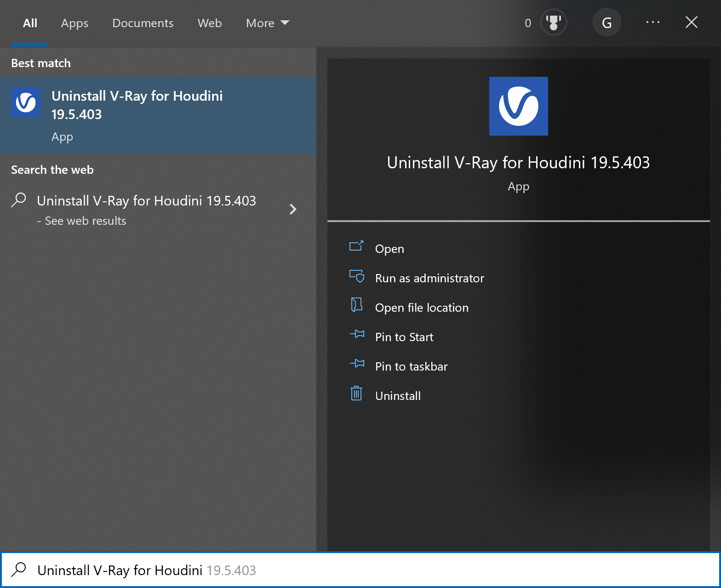Click the Search the web heading

[52, 170]
